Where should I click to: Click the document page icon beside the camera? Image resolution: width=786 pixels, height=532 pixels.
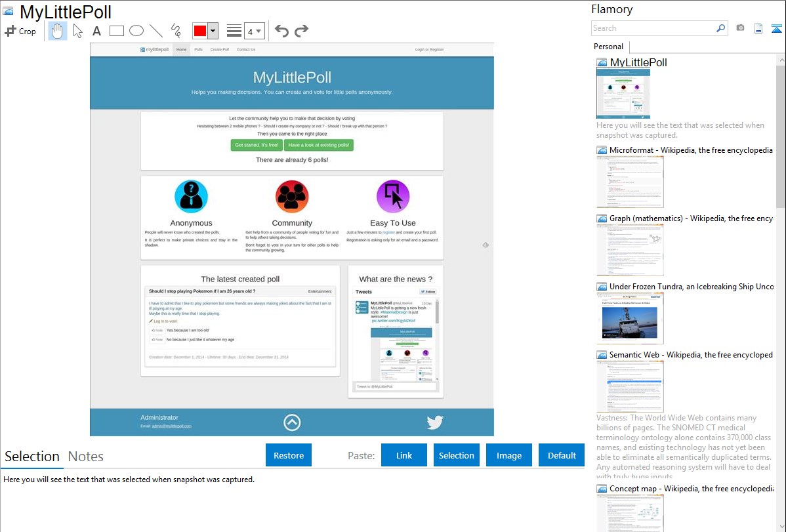[758, 28]
